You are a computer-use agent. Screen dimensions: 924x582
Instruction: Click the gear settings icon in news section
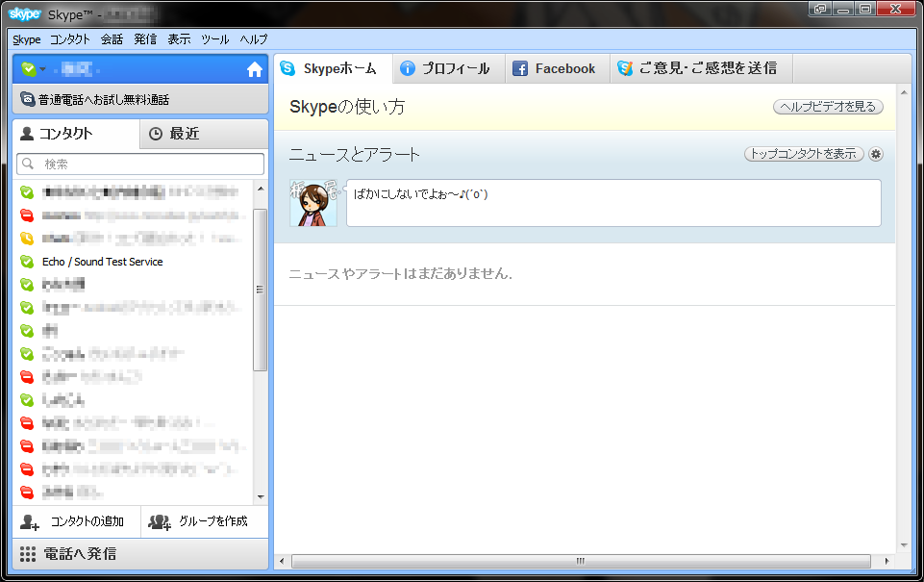(x=876, y=154)
